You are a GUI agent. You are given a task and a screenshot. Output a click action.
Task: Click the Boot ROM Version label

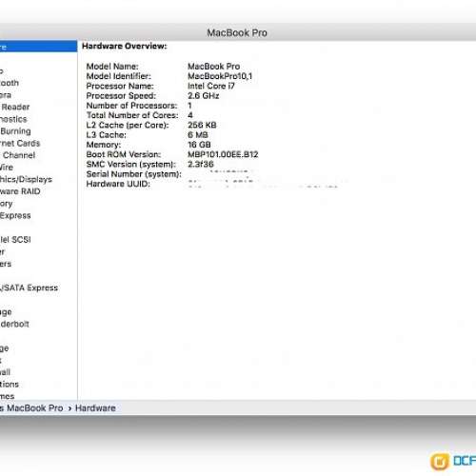pyautogui.click(x=124, y=154)
